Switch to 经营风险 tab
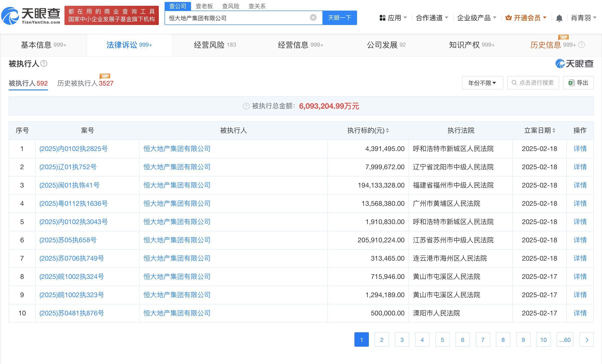 (215, 45)
